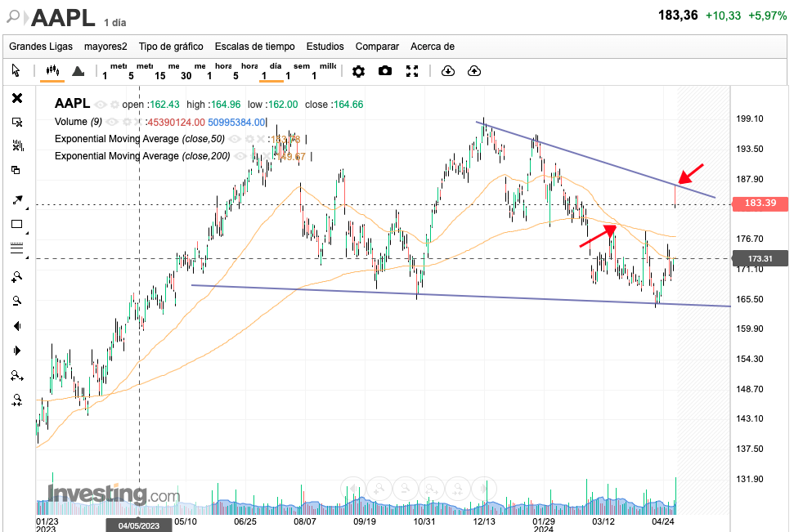Screen dimensions: 803x532
Task: Select the 1 semana timeframe button
Action: tap(302, 71)
